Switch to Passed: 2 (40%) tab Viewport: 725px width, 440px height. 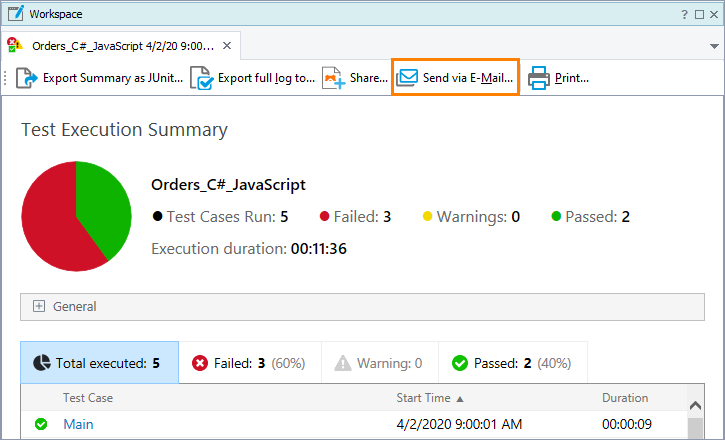point(513,363)
